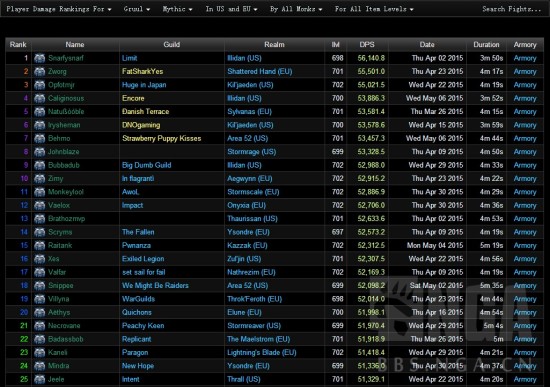The height and width of the screenshot is (387, 550).
Task: Open Armory link for Jeele
Action: [525, 379]
